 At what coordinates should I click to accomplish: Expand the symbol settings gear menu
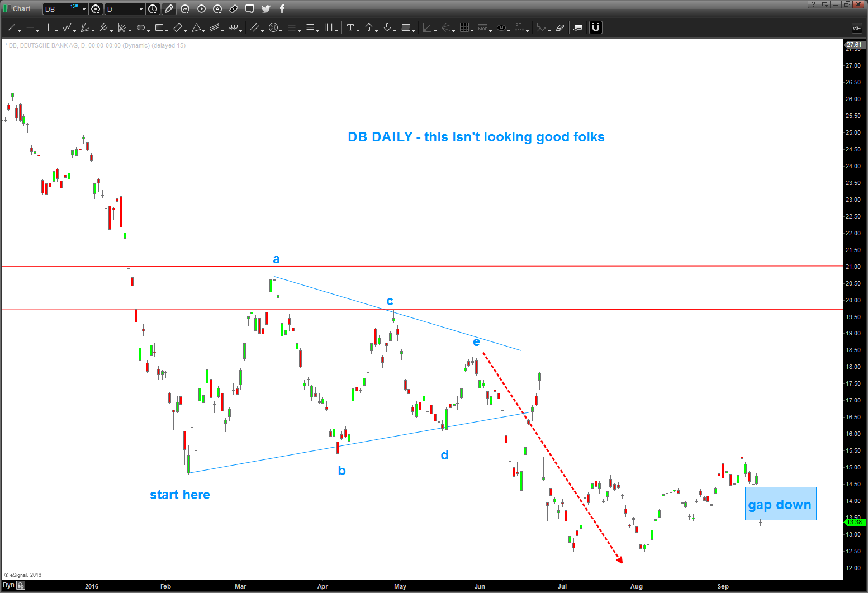(96, 9)
